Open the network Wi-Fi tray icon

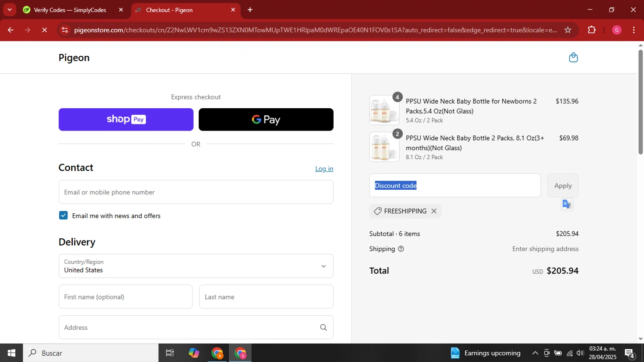pos(569,353)
